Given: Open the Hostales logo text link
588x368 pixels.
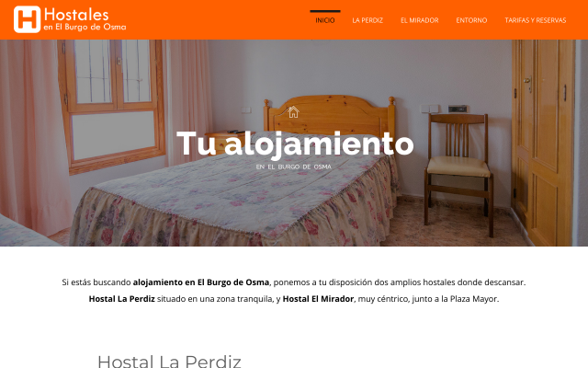Looking at the screenshot, I should [76, 15].
